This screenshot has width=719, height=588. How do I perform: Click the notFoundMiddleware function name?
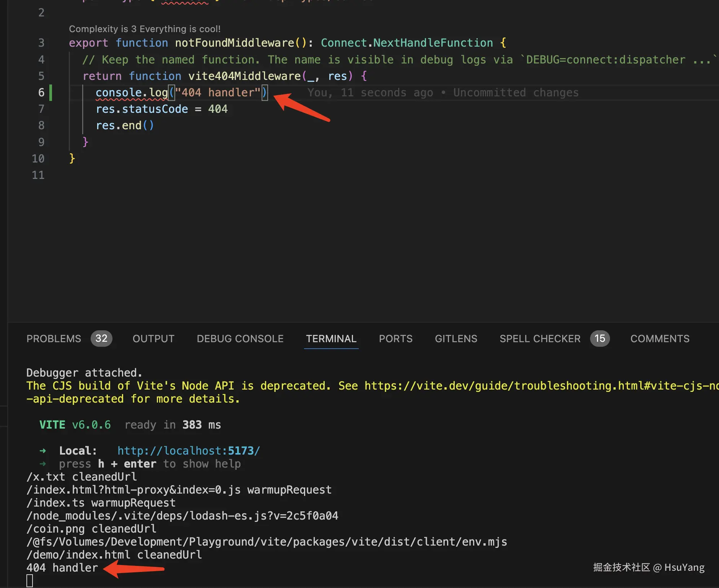pyautogui.click(x=235, y=43)
